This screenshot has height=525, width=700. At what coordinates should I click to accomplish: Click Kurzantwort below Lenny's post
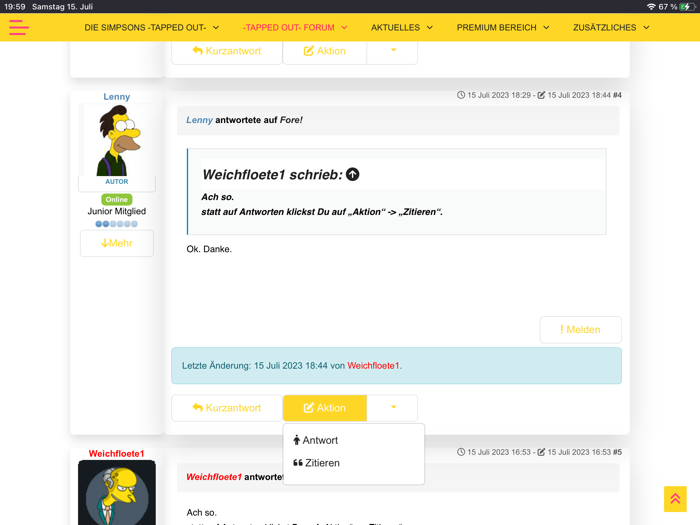pyautogui.click(x=226, y=408)
